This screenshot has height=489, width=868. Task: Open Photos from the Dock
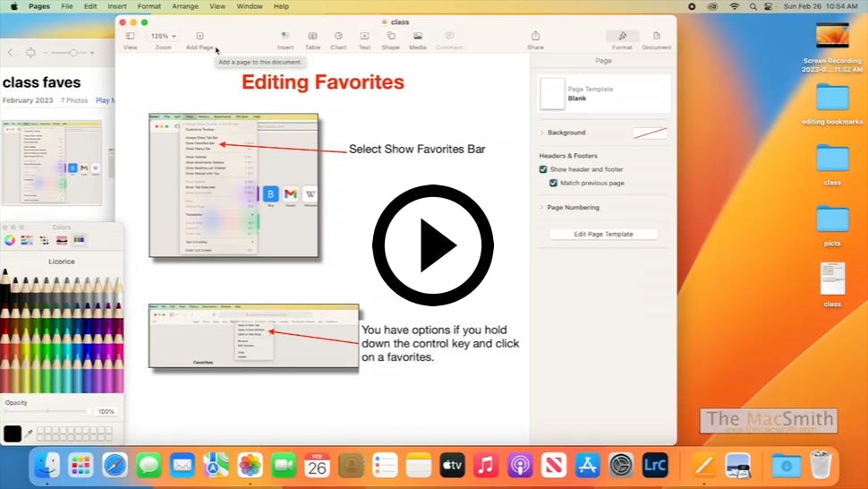point(250,466)
